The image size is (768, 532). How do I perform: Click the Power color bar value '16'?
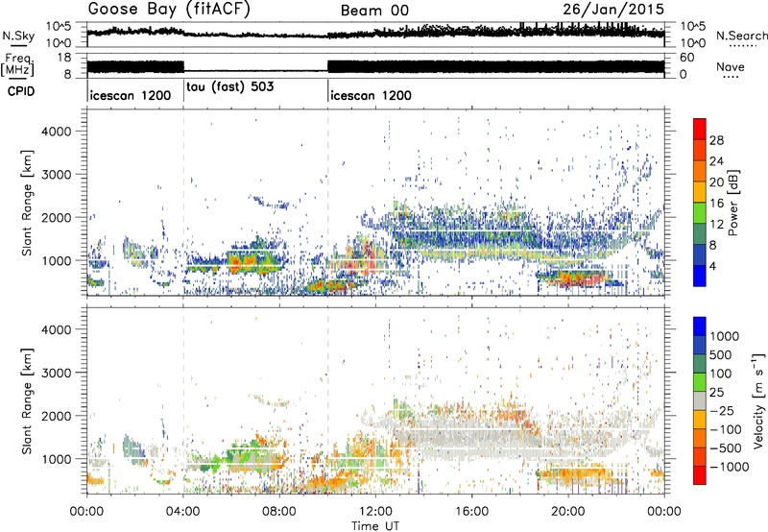(x=716, y=204)
